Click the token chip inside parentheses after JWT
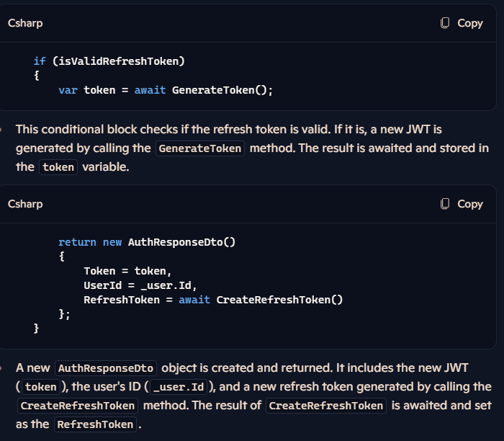 pos(41,387)
